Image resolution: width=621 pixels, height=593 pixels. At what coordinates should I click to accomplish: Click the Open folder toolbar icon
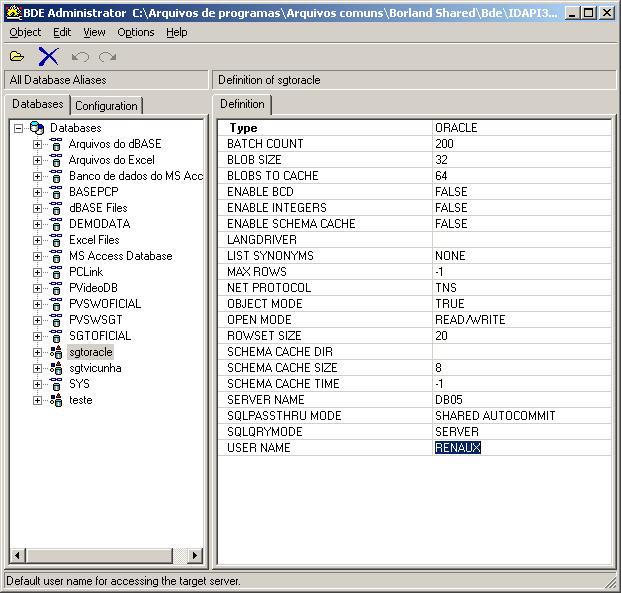(x=17, y=56)
